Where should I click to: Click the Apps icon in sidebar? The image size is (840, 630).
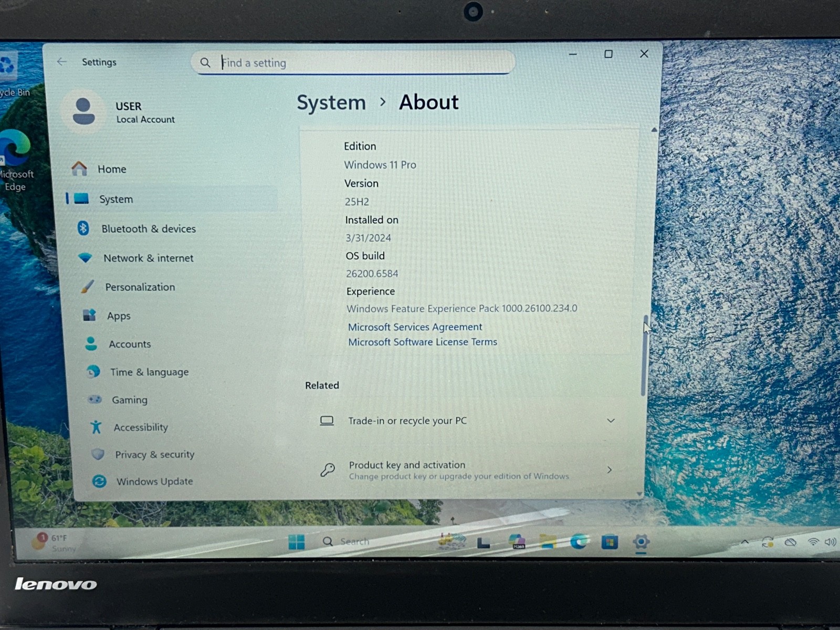pos(90,315)
